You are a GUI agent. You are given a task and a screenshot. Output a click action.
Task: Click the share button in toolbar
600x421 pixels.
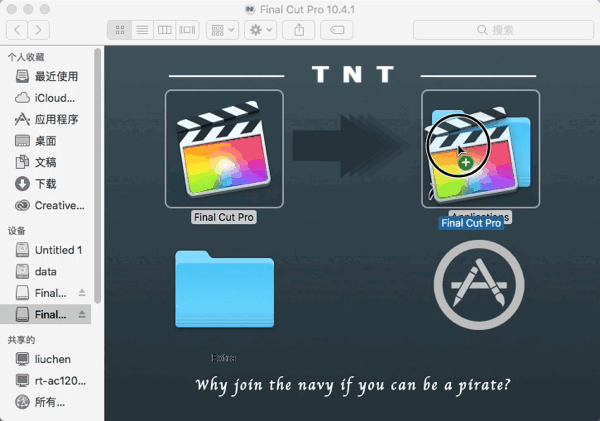pos(299,30)
